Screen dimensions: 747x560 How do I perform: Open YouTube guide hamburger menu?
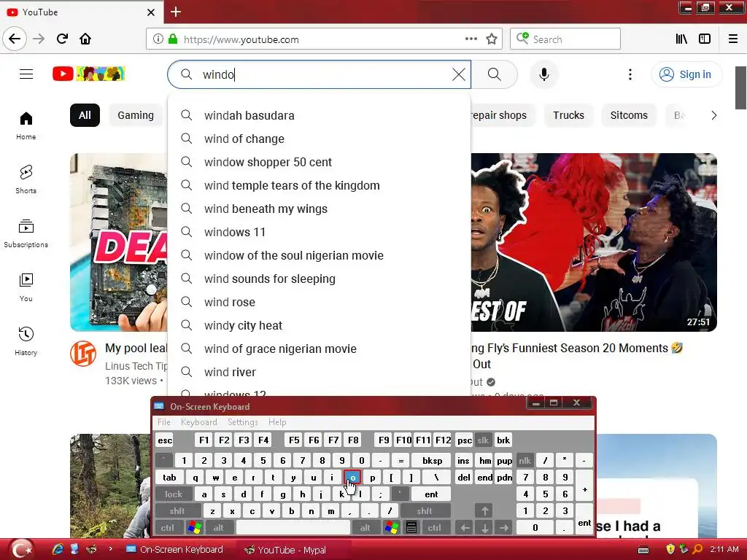point(26,74)
